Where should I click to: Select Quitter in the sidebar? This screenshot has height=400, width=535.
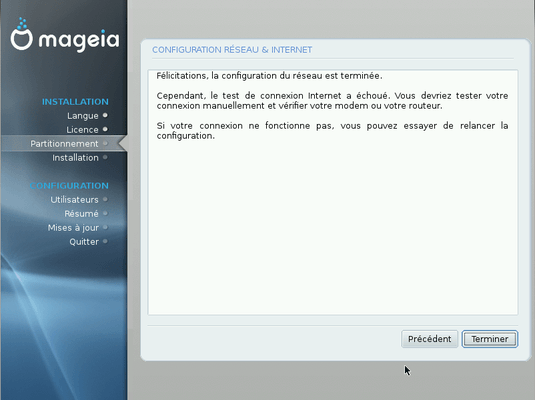point(84,242)
